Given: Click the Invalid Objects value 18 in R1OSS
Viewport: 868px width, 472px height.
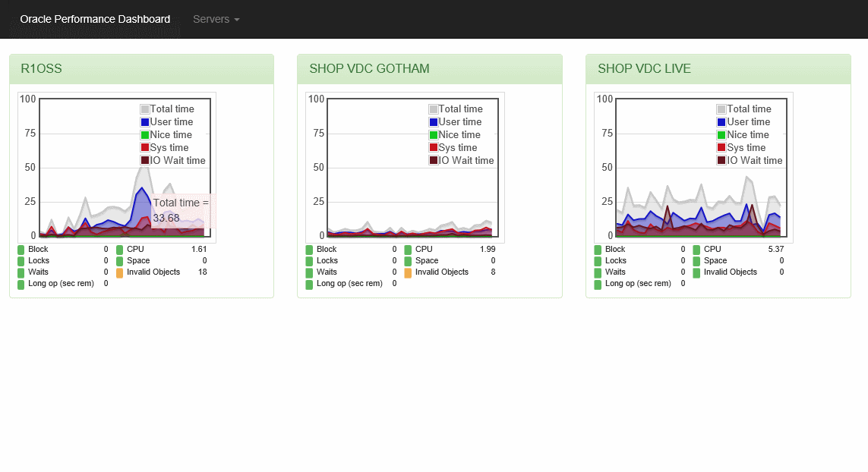Looking at the screenshot, I should [x=203, y=272].
